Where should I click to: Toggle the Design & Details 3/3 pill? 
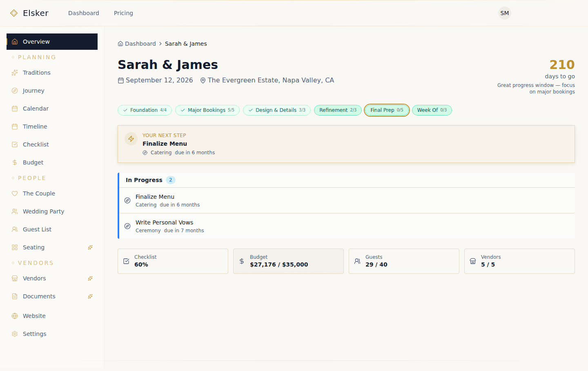pyautogui.click(x=277, y=110)
